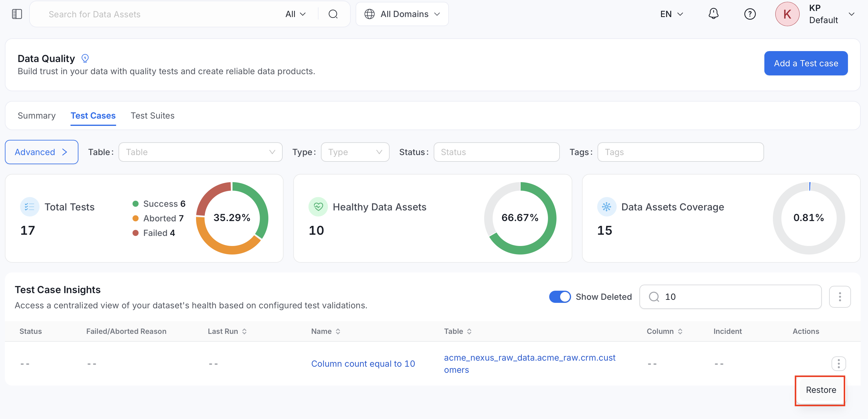Click the Total Tests list icon

pos(30,207)
